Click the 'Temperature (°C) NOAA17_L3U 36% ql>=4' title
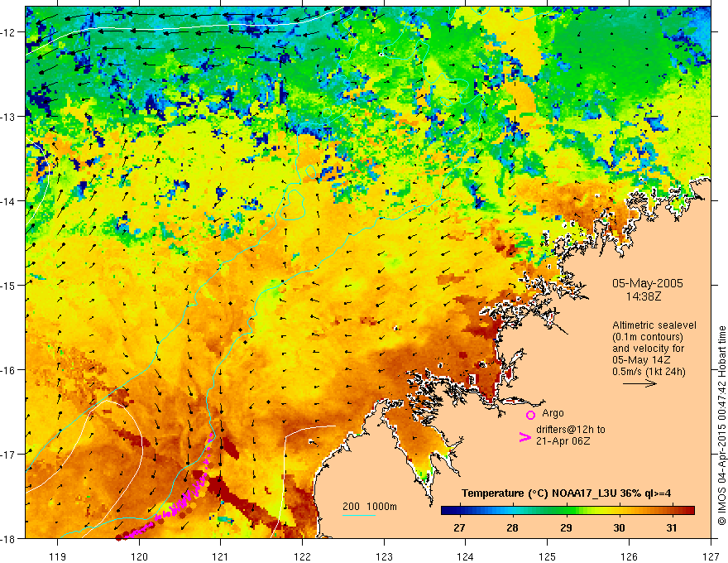This screenshot has width=728, height=563. [566, 493]
